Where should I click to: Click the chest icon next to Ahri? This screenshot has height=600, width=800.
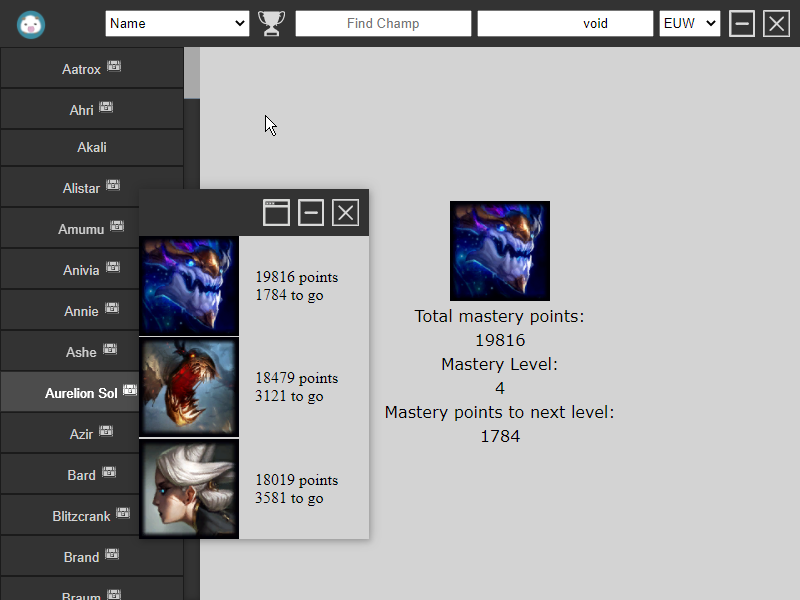pos(106,107)
